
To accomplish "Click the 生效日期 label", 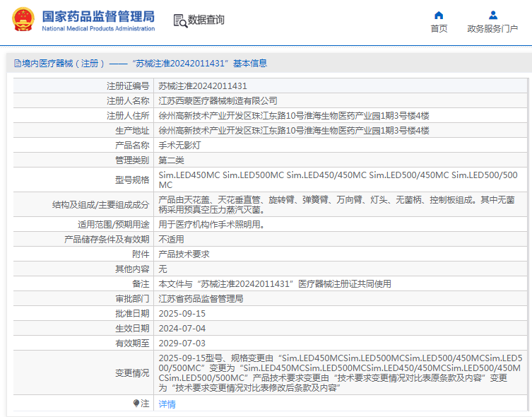I will coord(132,329).
